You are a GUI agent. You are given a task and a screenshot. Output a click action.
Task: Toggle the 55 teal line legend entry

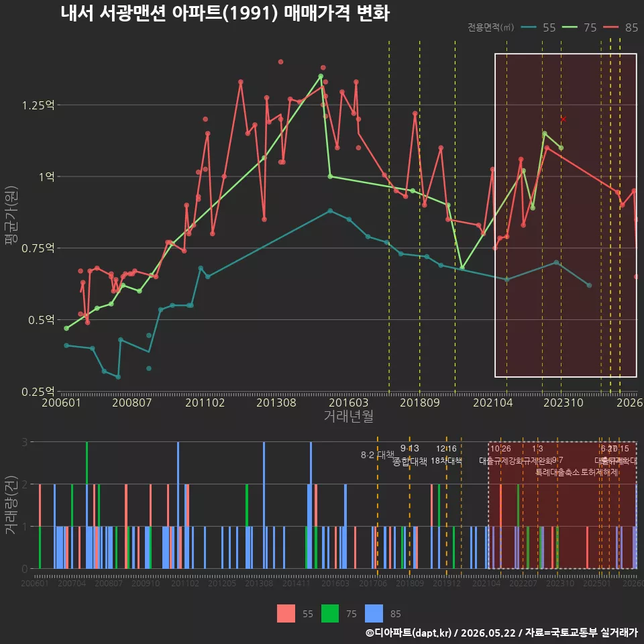[x=539, y=28]
